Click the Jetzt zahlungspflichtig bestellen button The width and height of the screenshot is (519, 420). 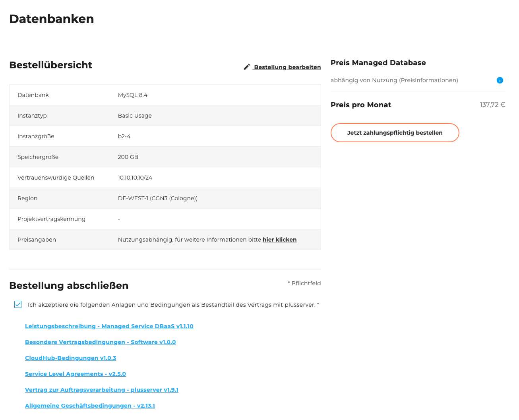(x=395, y=133)
